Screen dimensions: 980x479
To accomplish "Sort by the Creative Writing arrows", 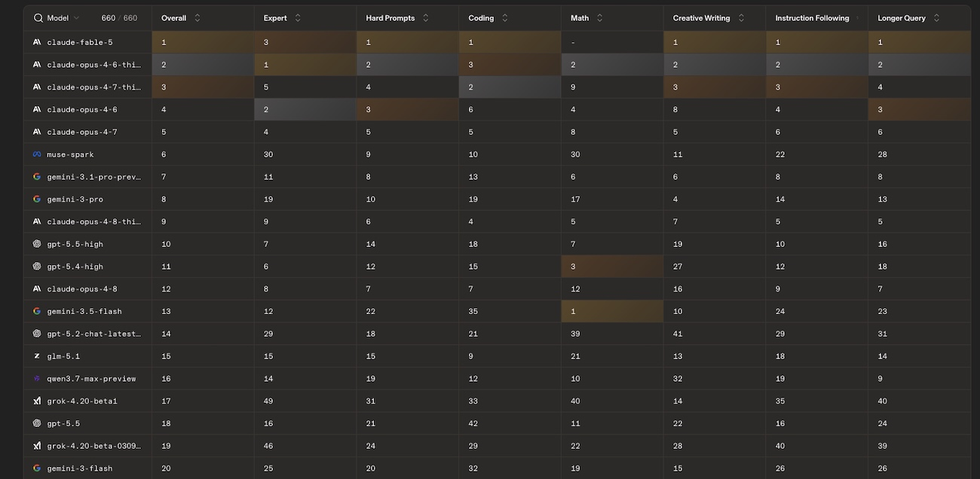I will point(741,18).
